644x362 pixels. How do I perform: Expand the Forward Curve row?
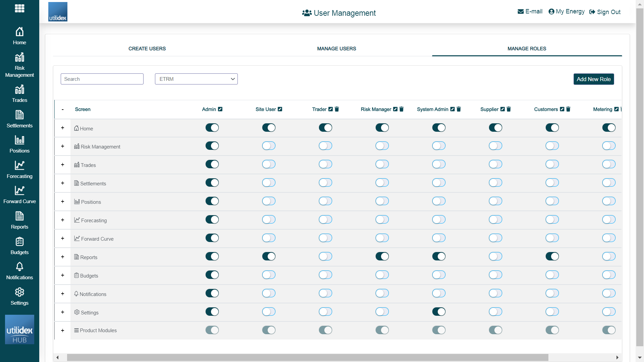coord(62,239)
